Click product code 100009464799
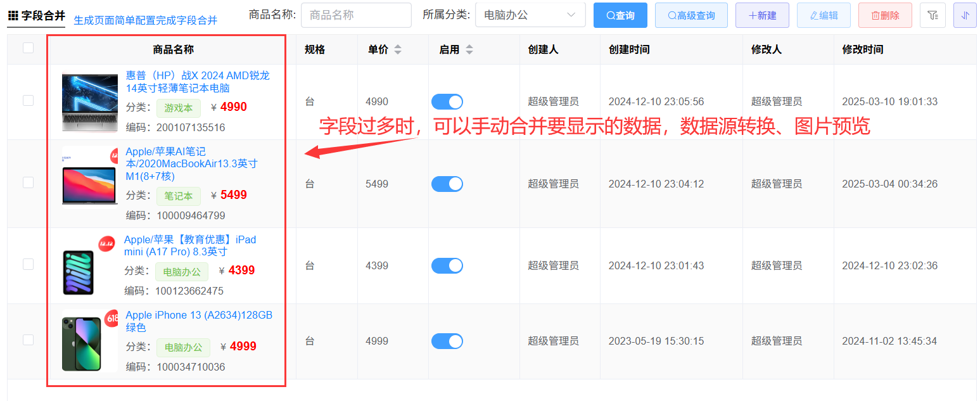This screenshot has width=980, height=401. click(191, 215)
